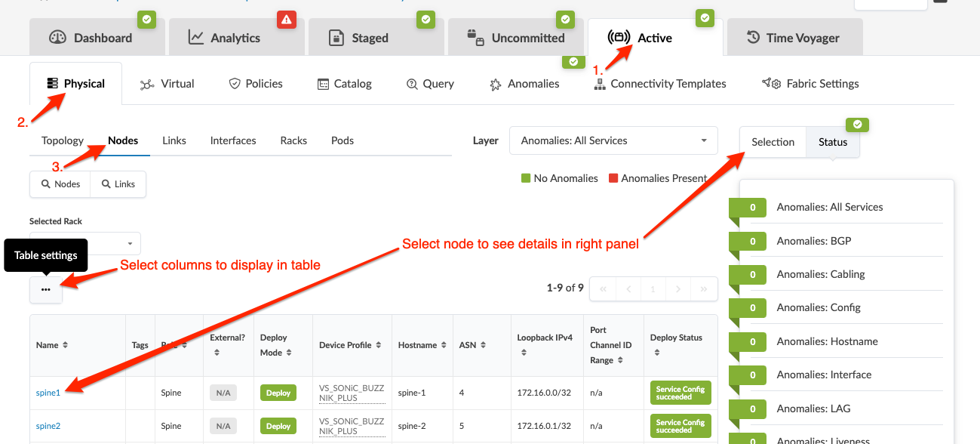Viewport: 980px width, 444px height.
Task: Open the spine2 node link
Action: (x=48, y=426)
